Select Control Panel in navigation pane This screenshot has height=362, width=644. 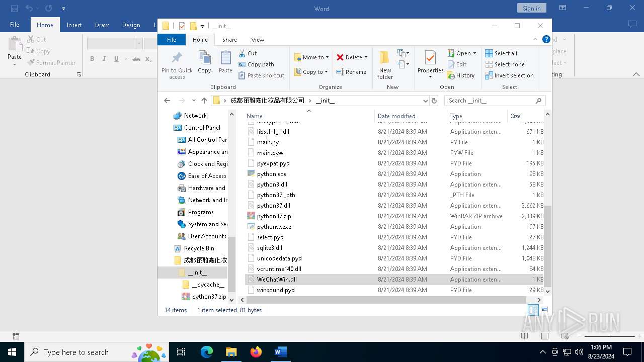tap(202, 128)
